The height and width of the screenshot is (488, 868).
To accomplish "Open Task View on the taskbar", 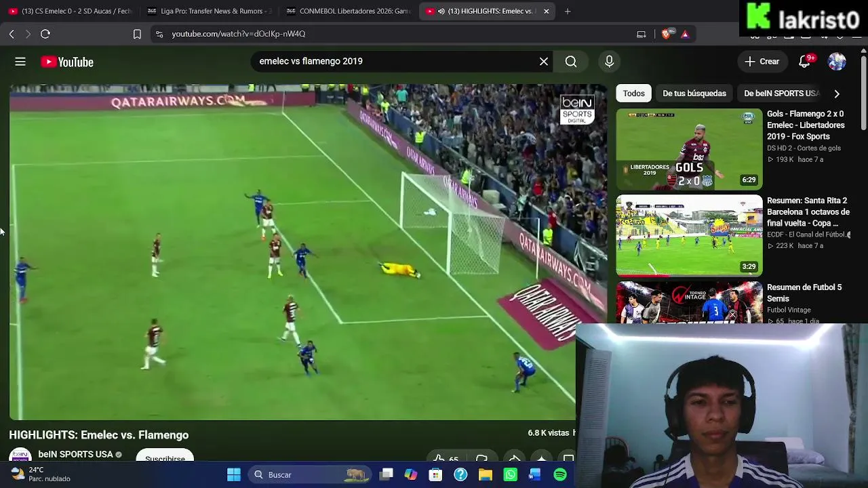I will pos(387,475).
